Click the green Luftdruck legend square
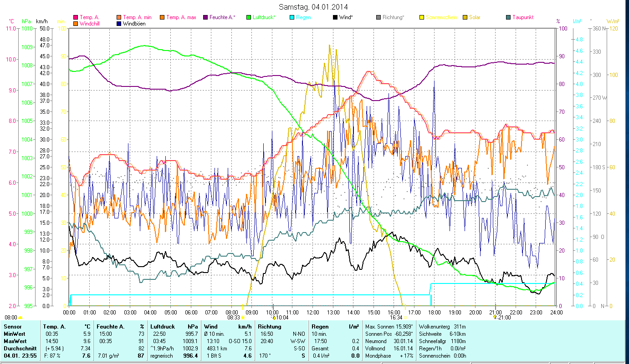The width and height of the screenshot is (629, 364). tap(248, 18)
